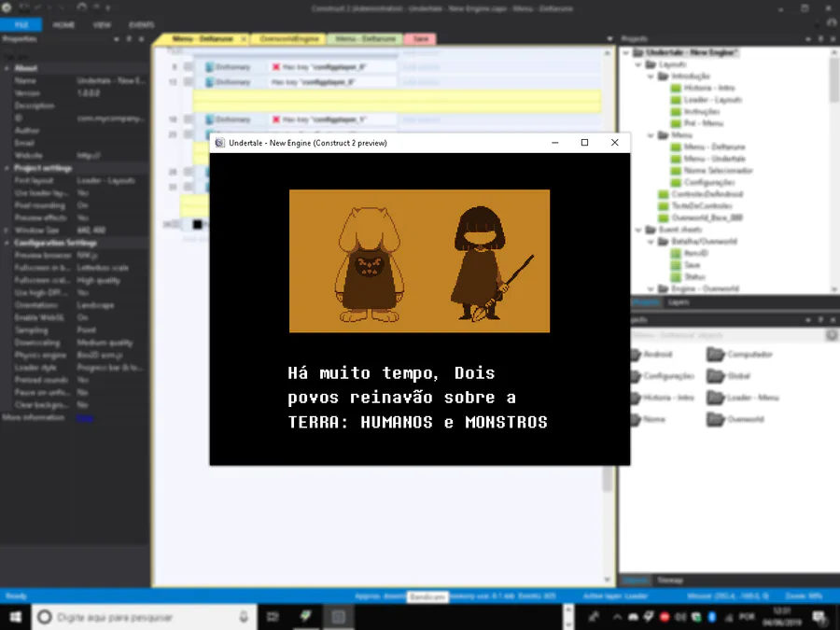This screenshot has width=840, height=630.
Task: Open Loader - Menu folder in Objects panel
Action: click(743, 398)
